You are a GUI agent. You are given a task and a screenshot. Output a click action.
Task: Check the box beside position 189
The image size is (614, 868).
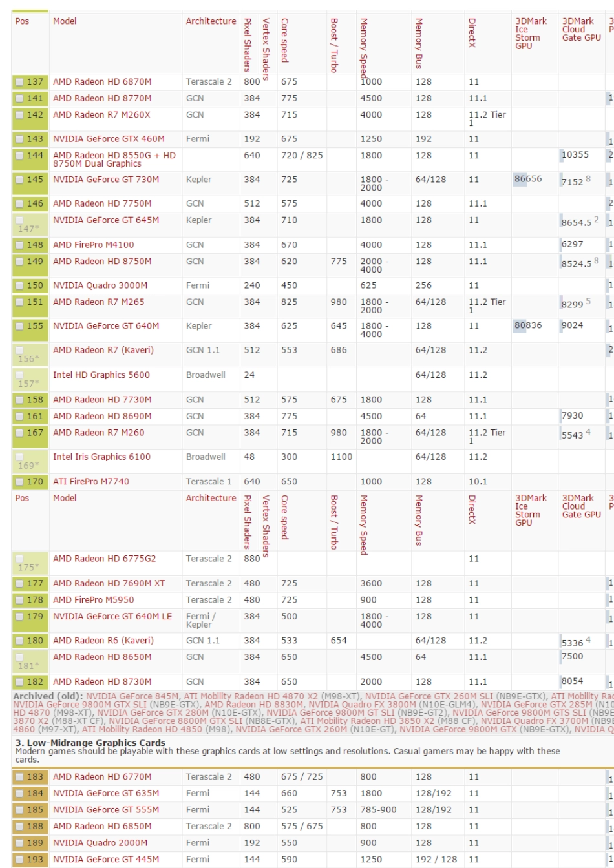pos(19,843)
